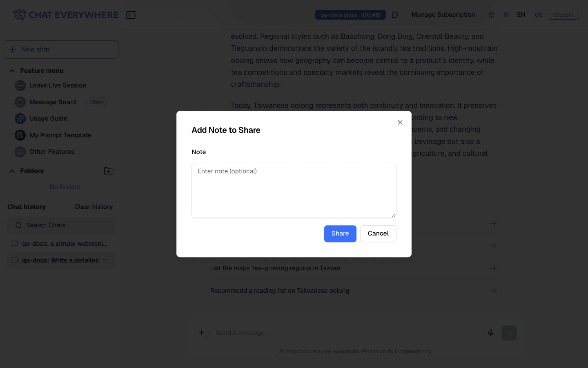Open Message Board

click(x=53, y=102)
